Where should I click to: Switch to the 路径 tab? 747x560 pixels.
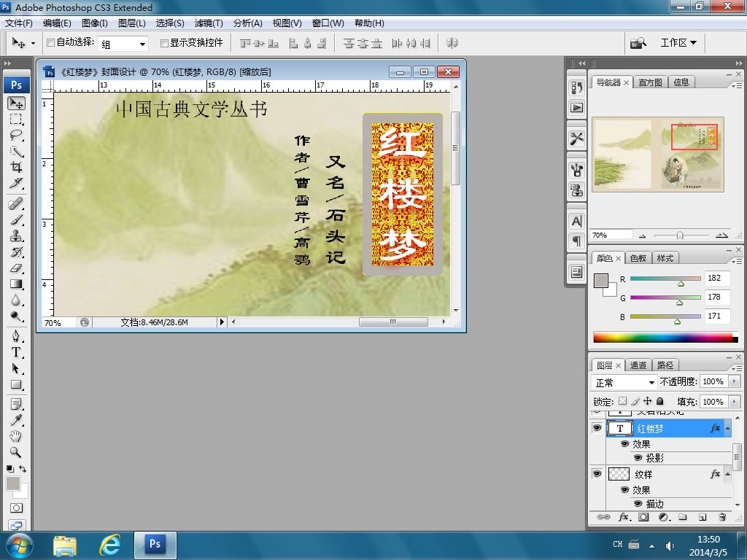tap(665, 365)
